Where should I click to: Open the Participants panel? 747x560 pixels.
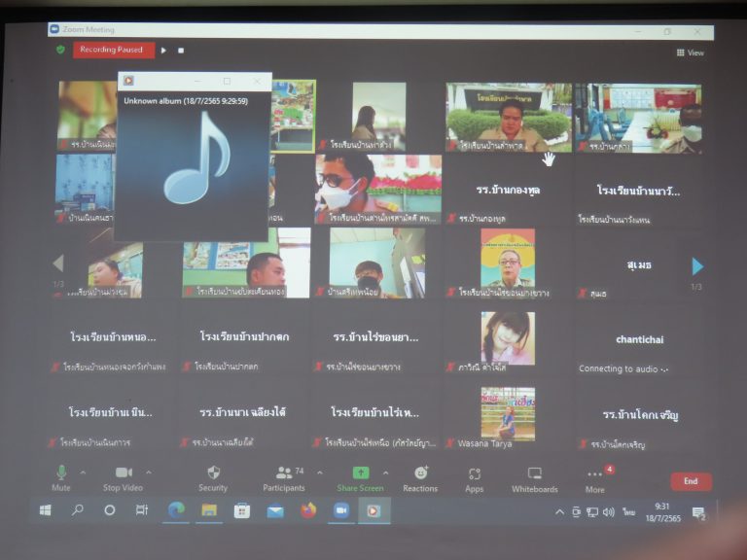point(283,475)
